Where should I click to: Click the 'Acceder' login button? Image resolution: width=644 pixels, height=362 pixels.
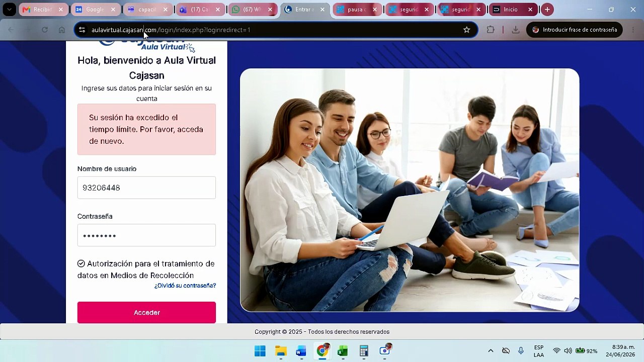[x=146, y=312]
